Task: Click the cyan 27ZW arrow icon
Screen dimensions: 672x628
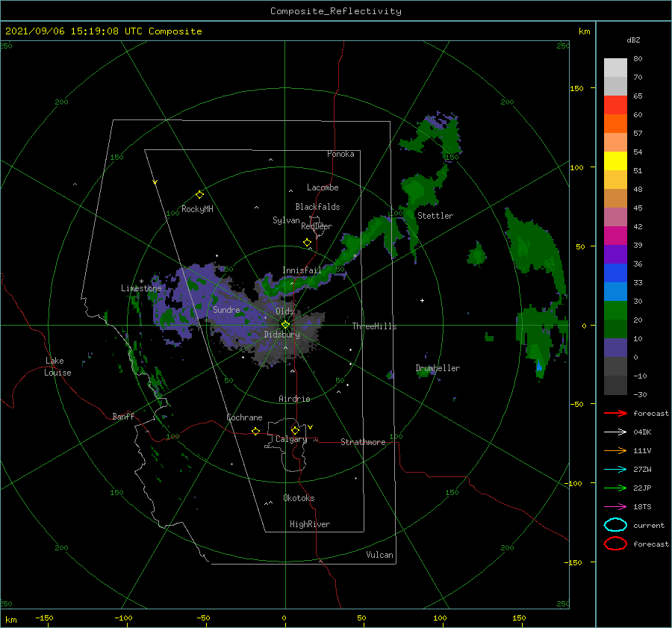Action: tap(615, 470)
